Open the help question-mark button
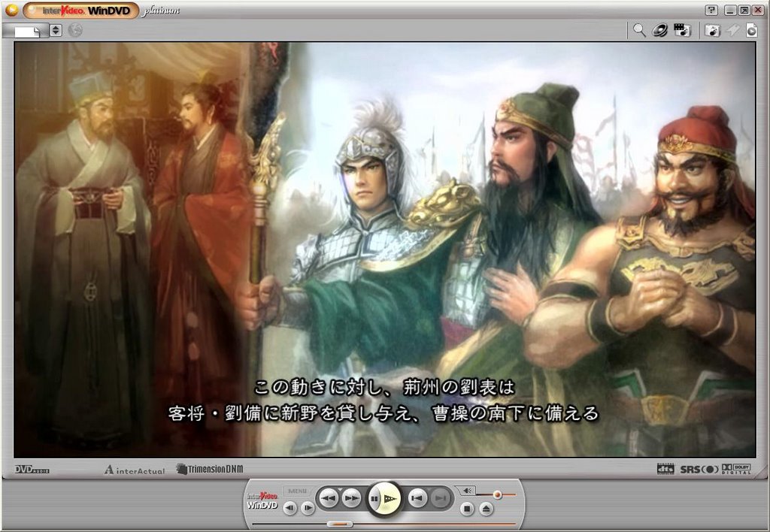Viewport: 770px width, 532px height. point(711,10)
